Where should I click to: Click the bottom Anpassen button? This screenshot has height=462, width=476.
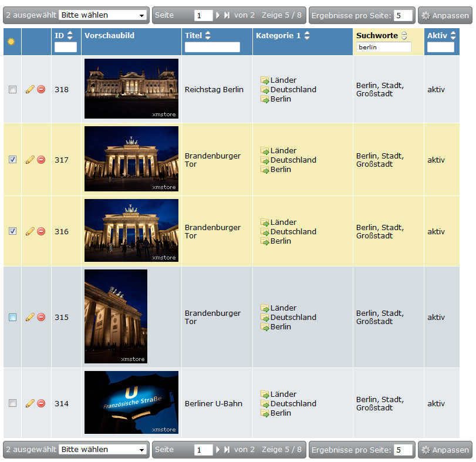coord(445,450)
